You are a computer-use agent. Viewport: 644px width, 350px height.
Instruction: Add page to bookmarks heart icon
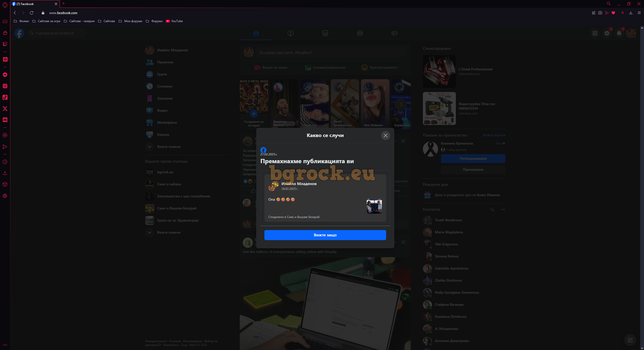[613, 13]
